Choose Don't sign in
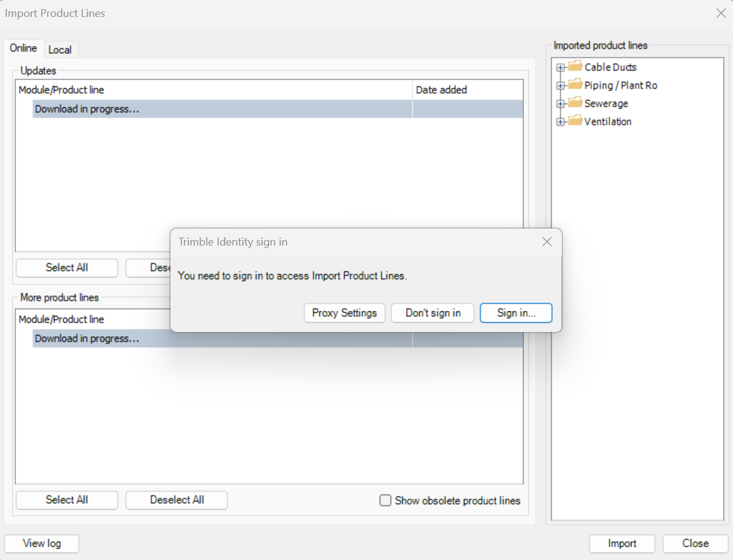Image resolution: width=733 pixels, height=560 pixels. coord(432,313)
